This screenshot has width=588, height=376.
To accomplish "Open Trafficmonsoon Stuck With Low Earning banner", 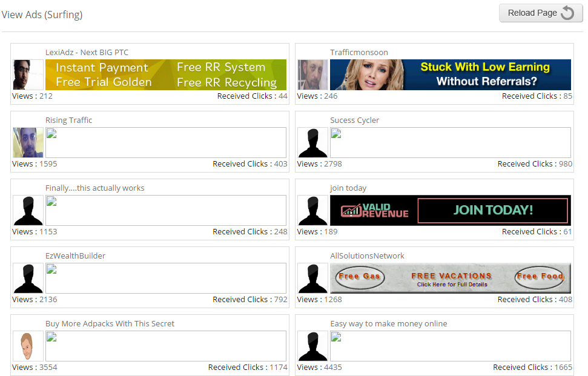I will [451, 74].
